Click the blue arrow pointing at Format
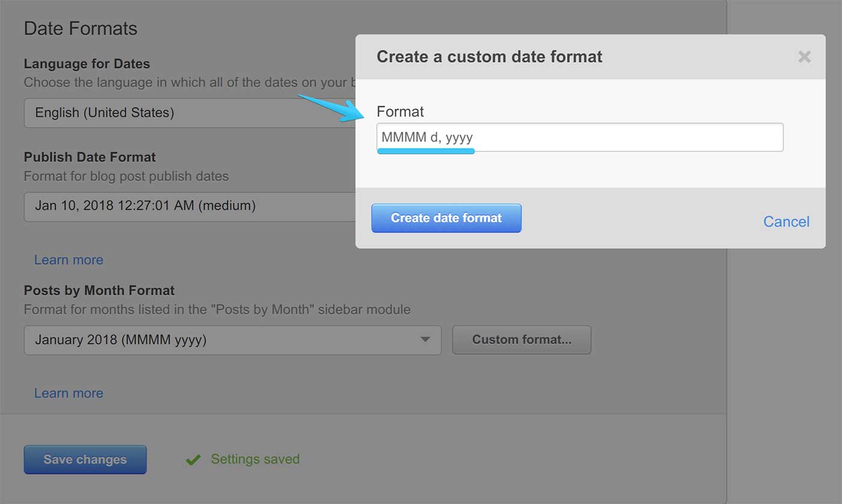 [331, 108]
